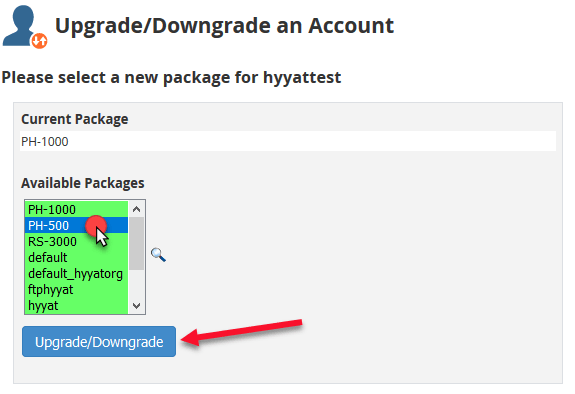Select the hyyat package at list bottom

click(x=77, y=306)
